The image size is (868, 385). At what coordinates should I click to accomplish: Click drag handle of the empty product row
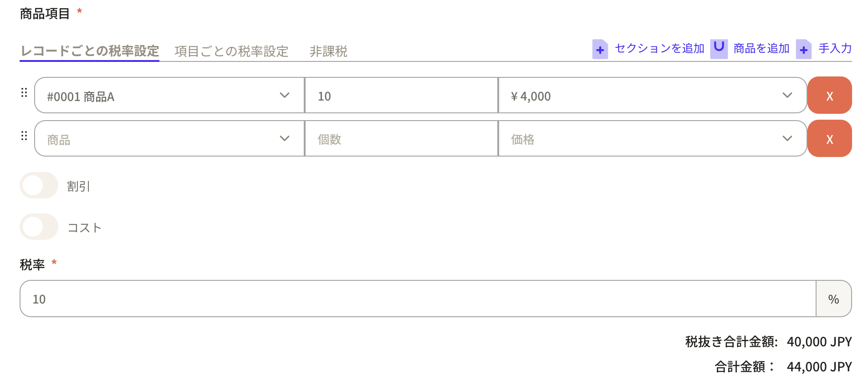click(x=24, y=136)
